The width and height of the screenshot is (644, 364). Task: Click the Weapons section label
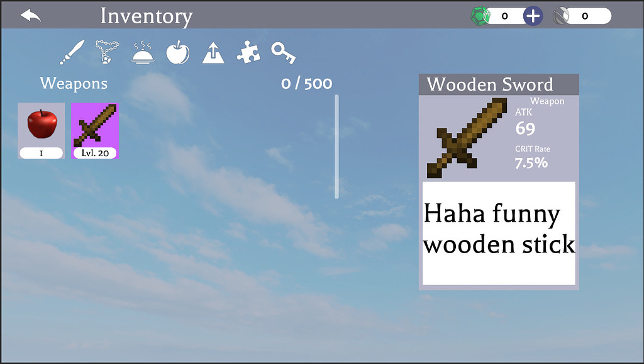pos(74,83)
